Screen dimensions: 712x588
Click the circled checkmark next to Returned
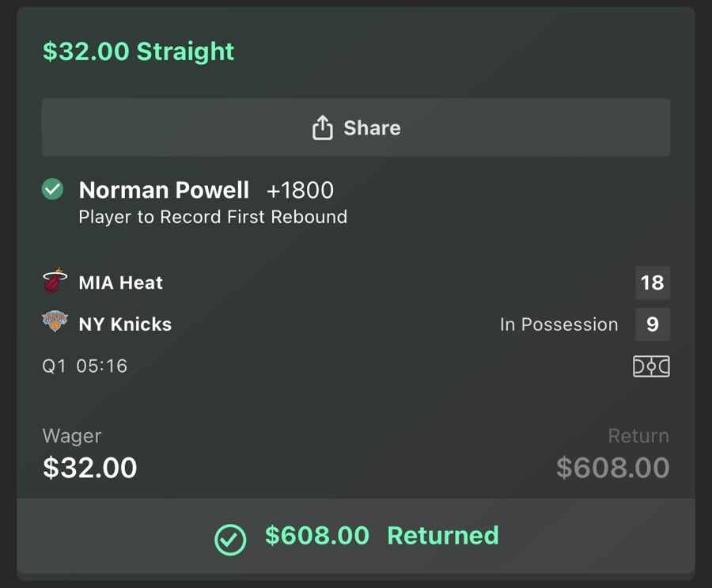click(230, 536)
